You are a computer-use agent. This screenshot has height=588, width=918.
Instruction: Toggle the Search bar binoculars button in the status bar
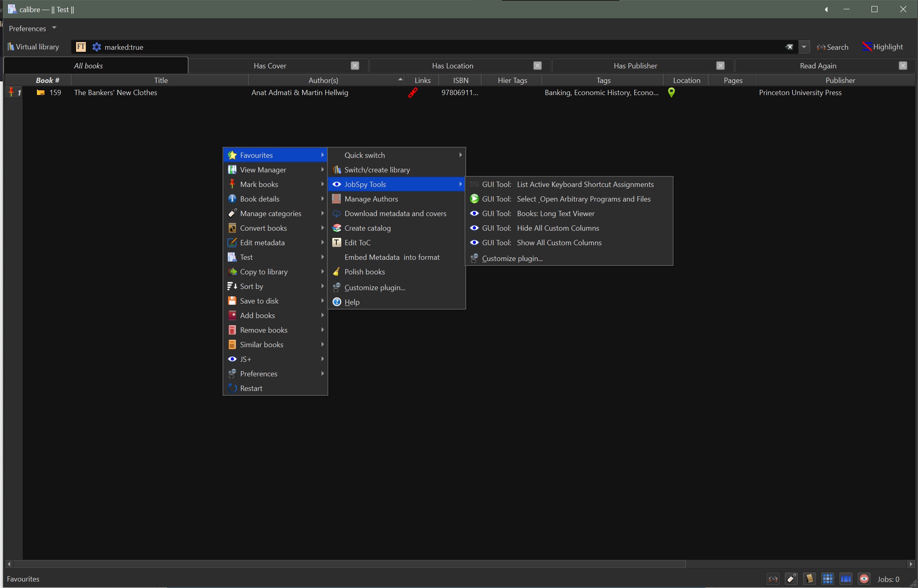773,579
